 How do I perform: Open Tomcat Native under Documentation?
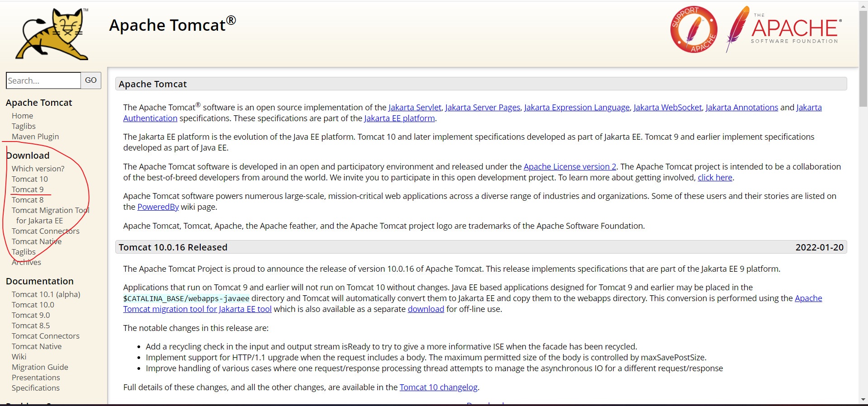click(37, 346)
